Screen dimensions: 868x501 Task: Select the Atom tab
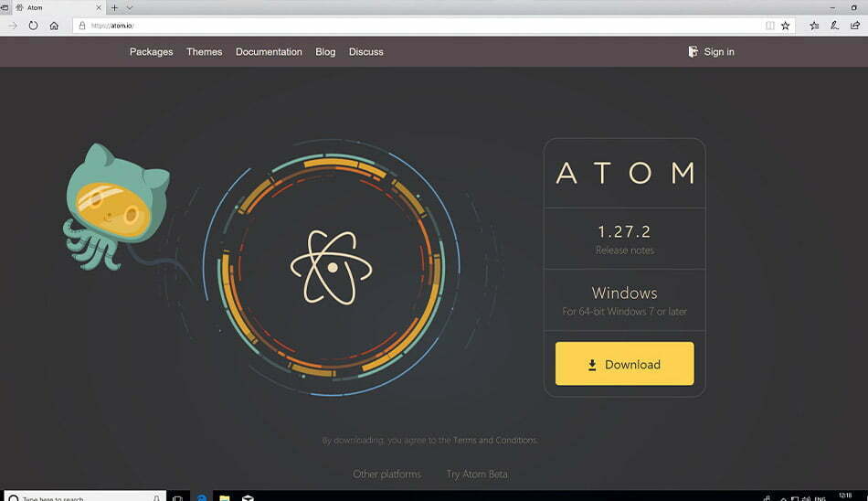click(x=58, y=7)
